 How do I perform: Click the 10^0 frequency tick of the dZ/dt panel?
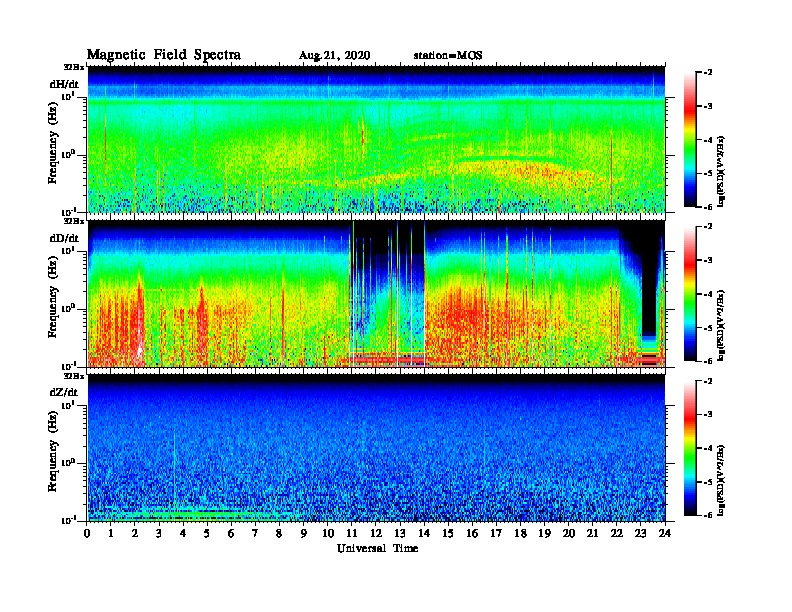point(67,462)
